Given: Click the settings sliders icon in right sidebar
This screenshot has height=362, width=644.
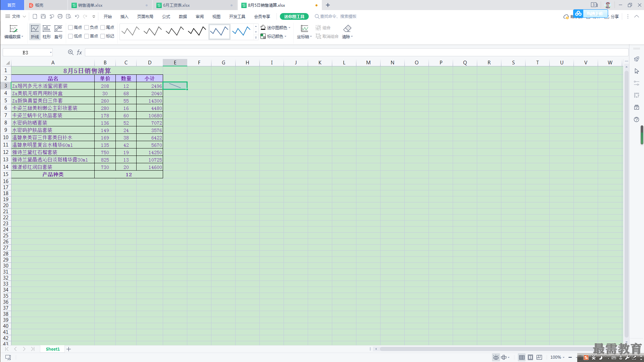Looking at the screenshot, I should (636, 83).
